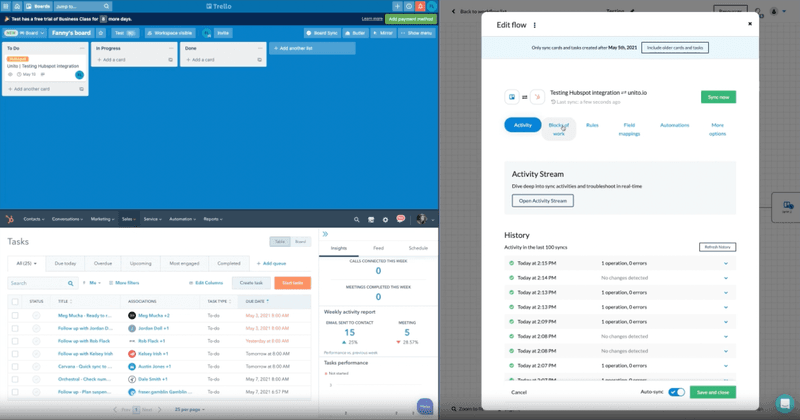Close the Edit flow dialog
800x420 pixels.
point(750,23)
